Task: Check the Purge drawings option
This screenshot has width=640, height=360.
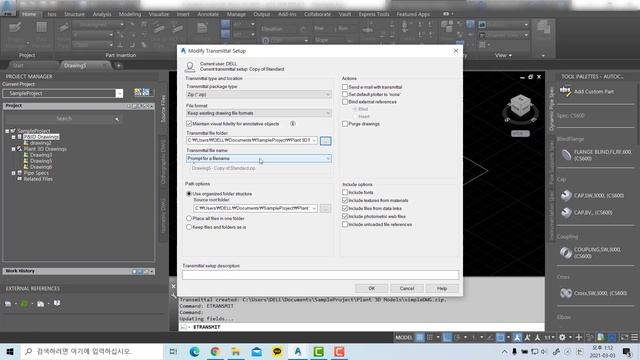Action: click(345, 124)
